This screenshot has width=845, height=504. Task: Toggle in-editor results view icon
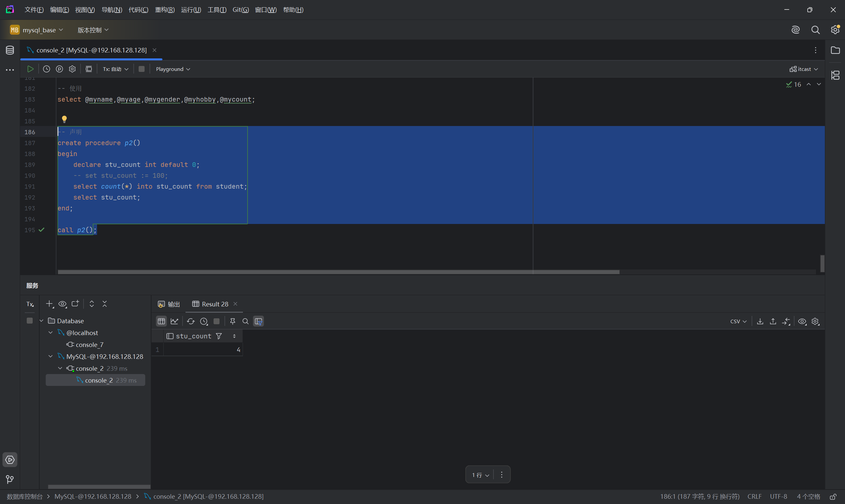pyautogui.click(x=89, y=69)
